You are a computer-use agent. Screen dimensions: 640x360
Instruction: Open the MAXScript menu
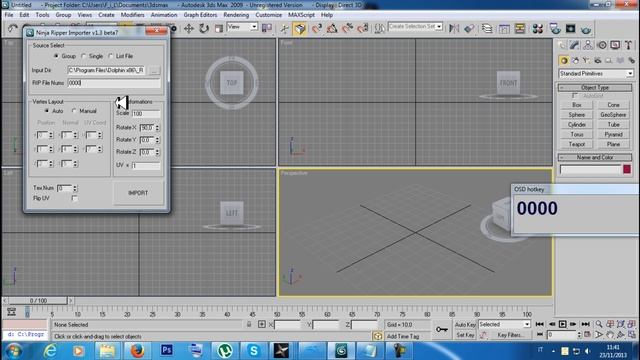pos(301,15)
